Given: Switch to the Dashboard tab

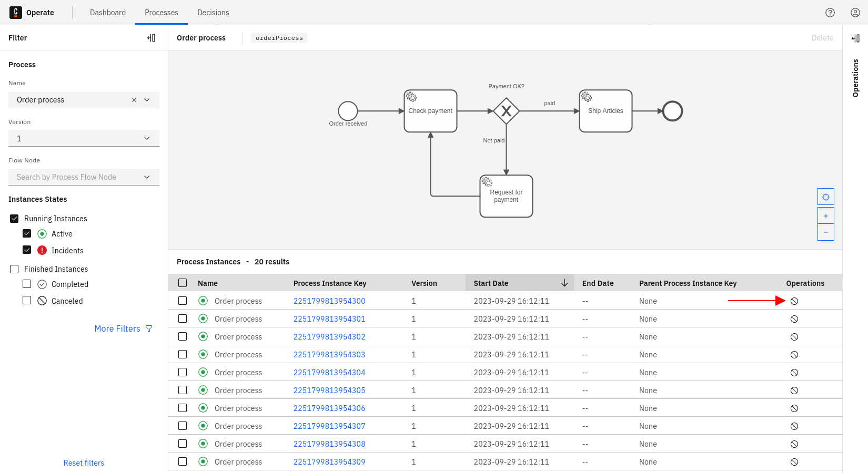Looking at the screenshot, I should click(x=108, y=12).
